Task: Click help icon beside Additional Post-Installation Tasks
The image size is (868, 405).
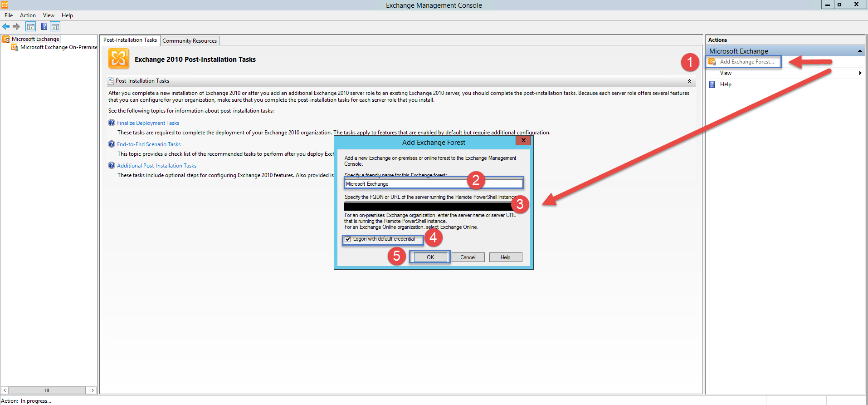Action: tap(112, 165)
